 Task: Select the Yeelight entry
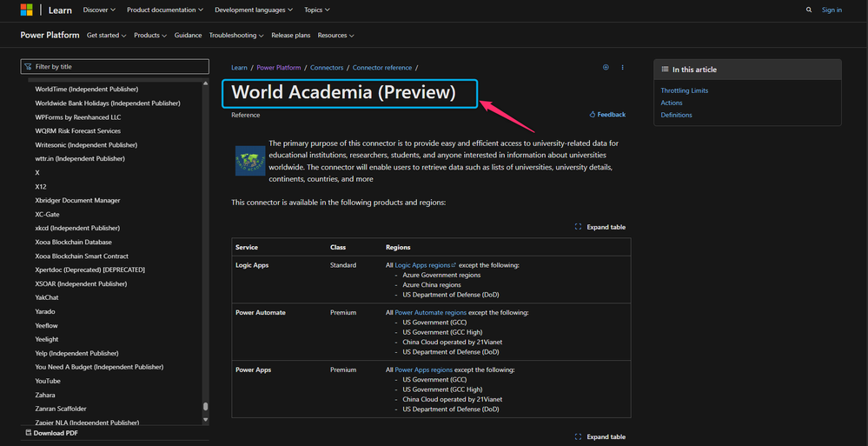coord(47,339)
